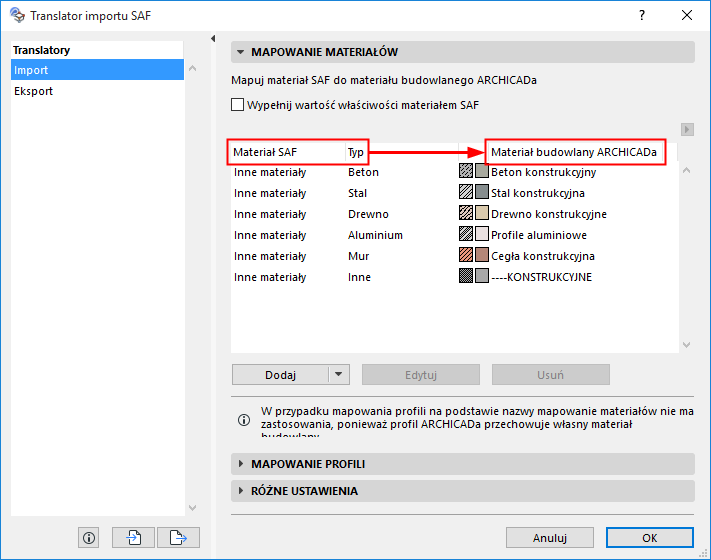Click the Edytuj button
Screen dimensions: 711x560
[x=421, y=375]
